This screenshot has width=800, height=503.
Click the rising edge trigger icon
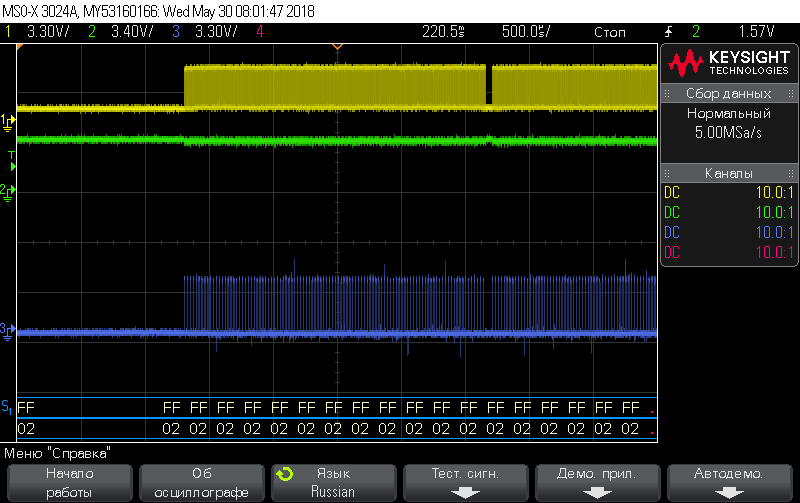click(x=668, y=32)
